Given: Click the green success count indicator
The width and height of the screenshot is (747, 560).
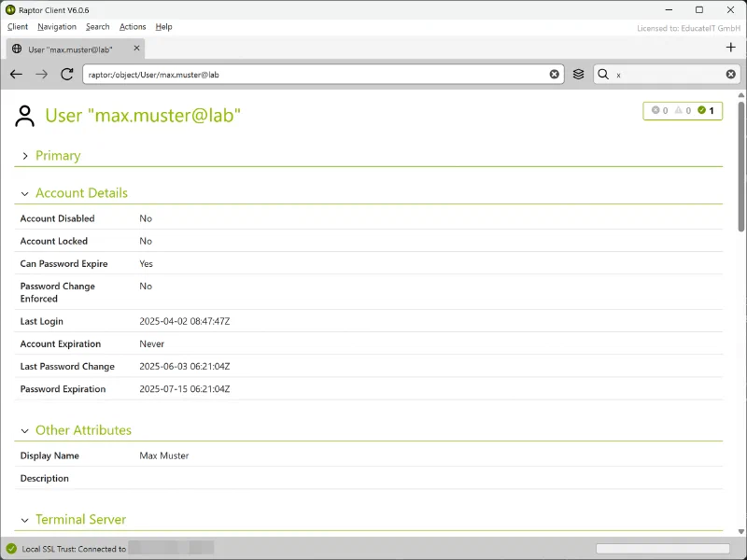Looking at the screenshot, I should click(x=706, y=110).
